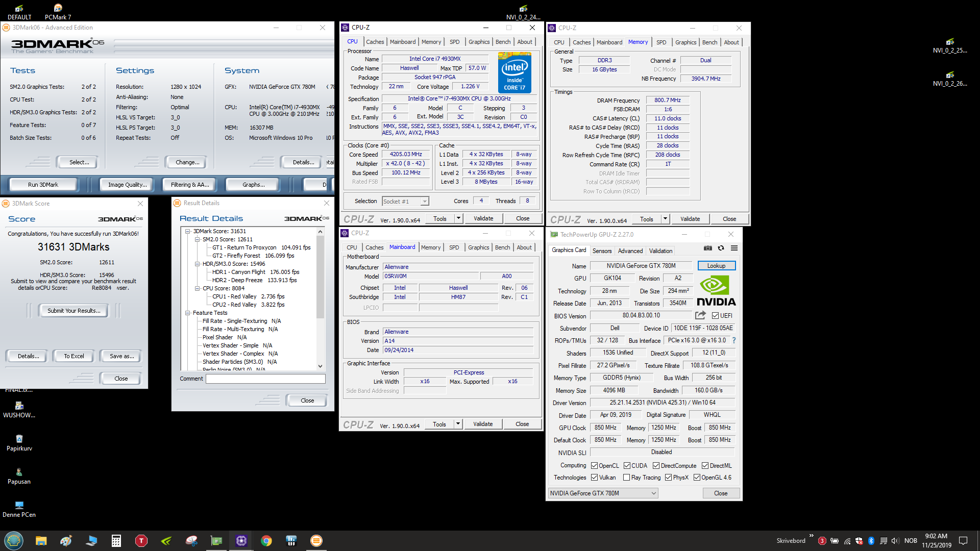Image resolution: width=980 pixels, height=551 pixels.
Task: Click Validate in CPU-Z Memory window
Action: [690, 219]
